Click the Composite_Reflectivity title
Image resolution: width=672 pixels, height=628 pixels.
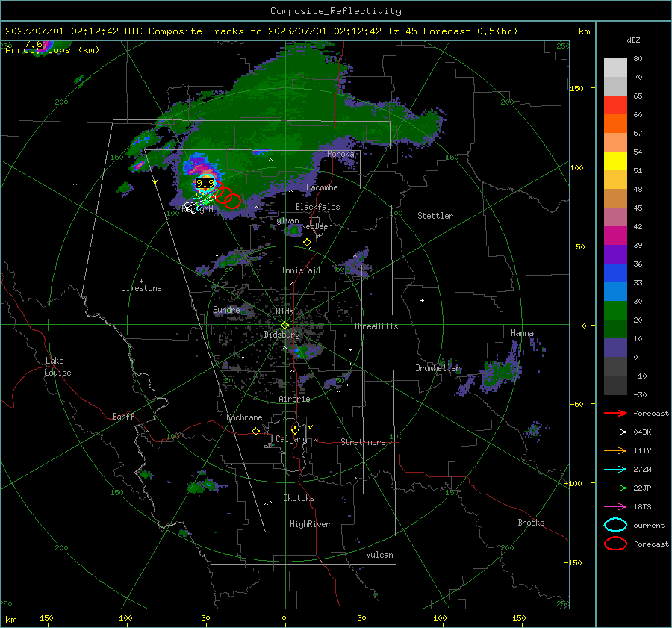click(336, 11)
